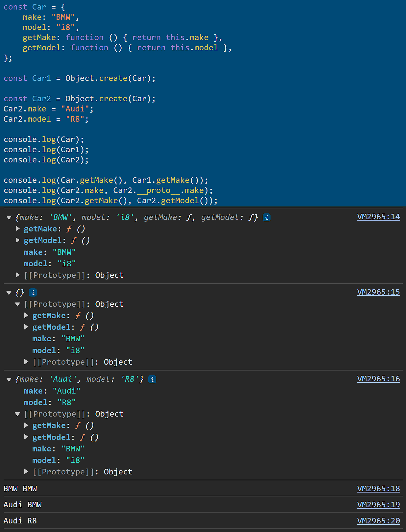Click the code line logging Car2.getMake(), Car2.getModel()
Viewport: 406px width, 532px height.
click(x=111, y=201)
